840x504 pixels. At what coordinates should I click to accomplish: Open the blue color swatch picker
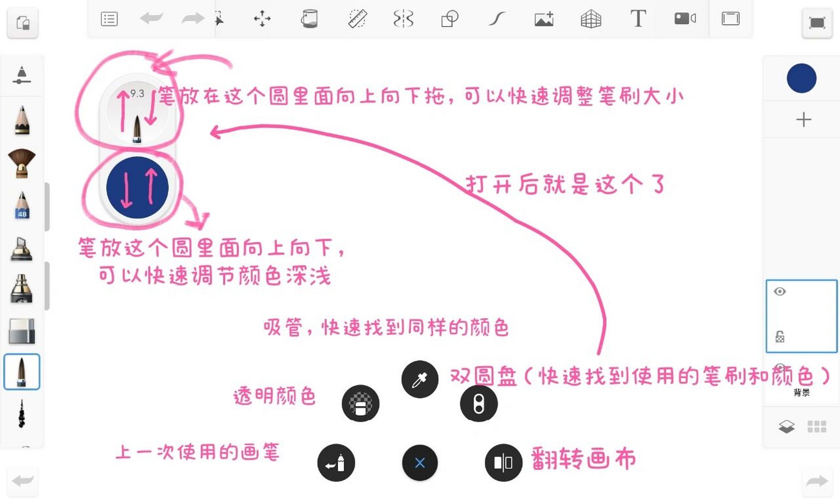[801, 79]
